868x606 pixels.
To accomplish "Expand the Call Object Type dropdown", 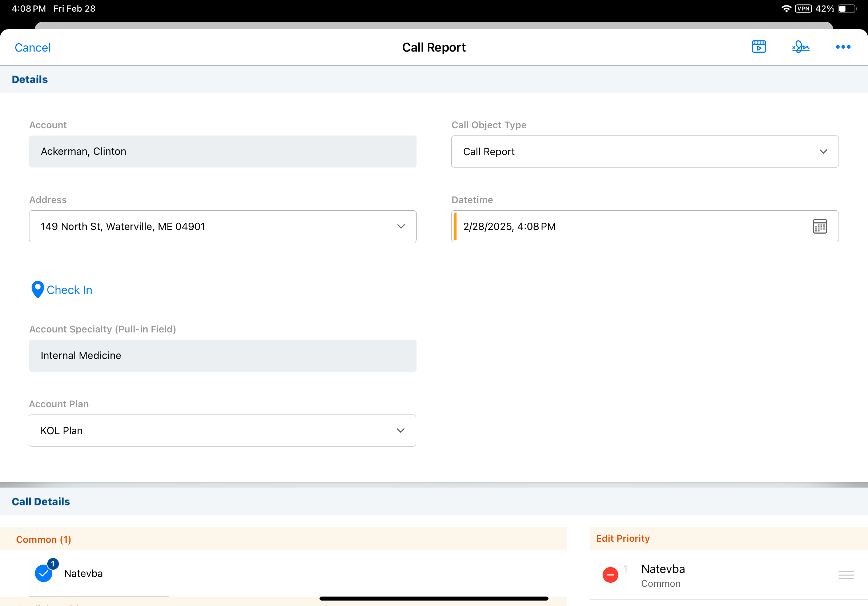I will point(823,151).
